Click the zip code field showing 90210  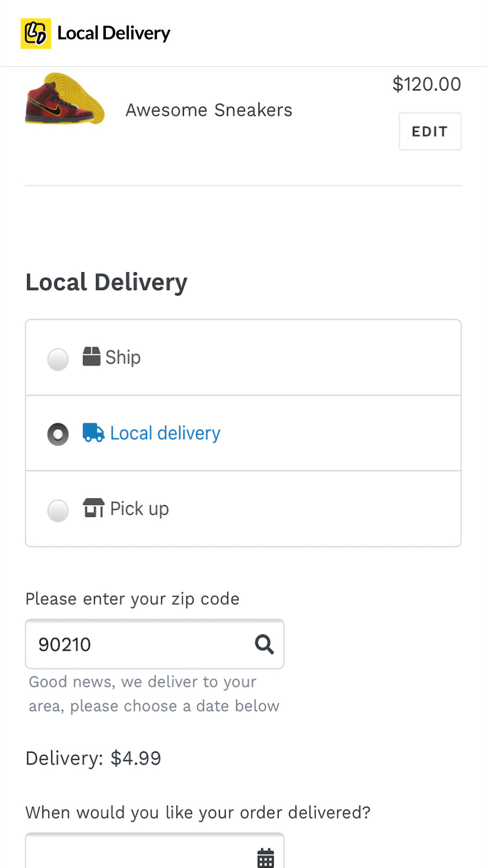136,644
